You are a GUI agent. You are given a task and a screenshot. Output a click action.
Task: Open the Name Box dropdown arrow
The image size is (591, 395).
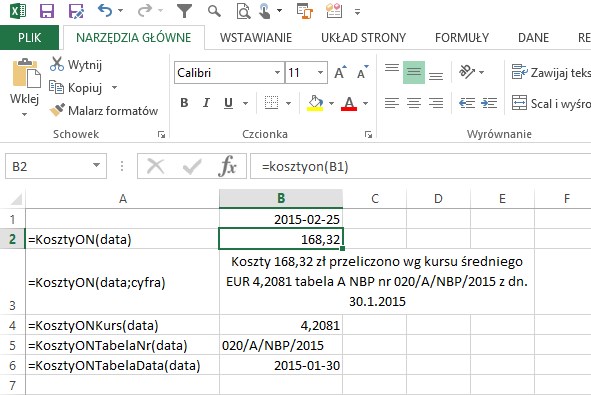(x=96, y=166)
